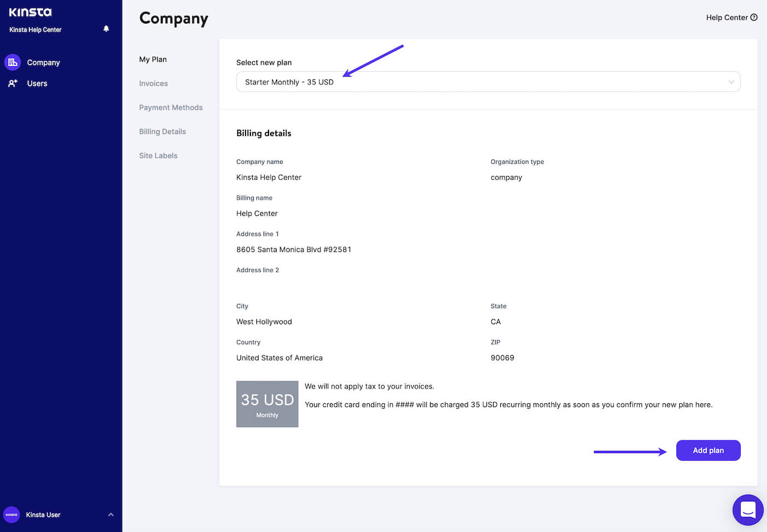Click the Kinsta User avatar
Image resolution: width=767 pixels, height=532 pixels.
pyautogui.click(x=12, y=514)
